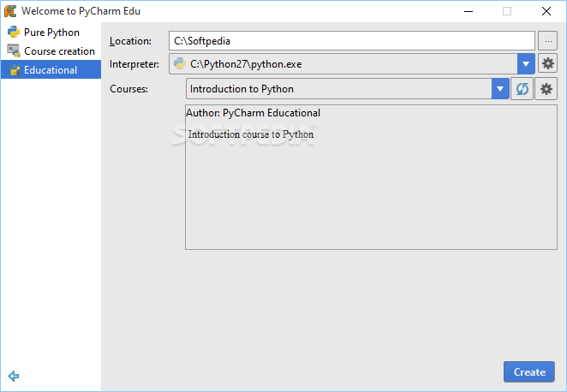Click the Python icon in Interpreter field

180,63
